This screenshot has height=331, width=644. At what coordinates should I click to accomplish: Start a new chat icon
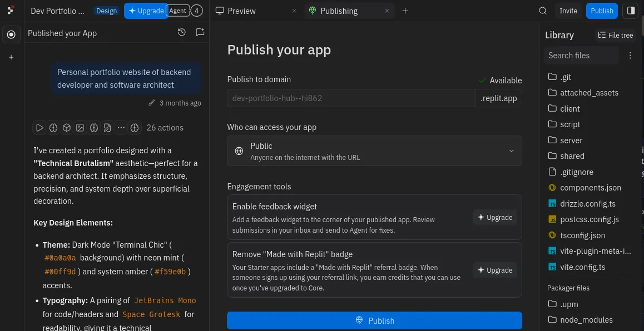[x=200, y=33]
